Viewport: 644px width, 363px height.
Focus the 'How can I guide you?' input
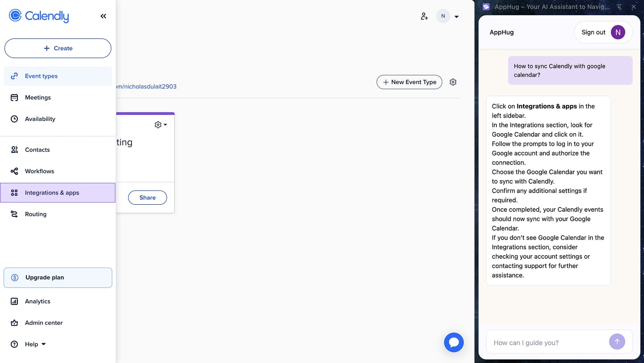(549, 343)
